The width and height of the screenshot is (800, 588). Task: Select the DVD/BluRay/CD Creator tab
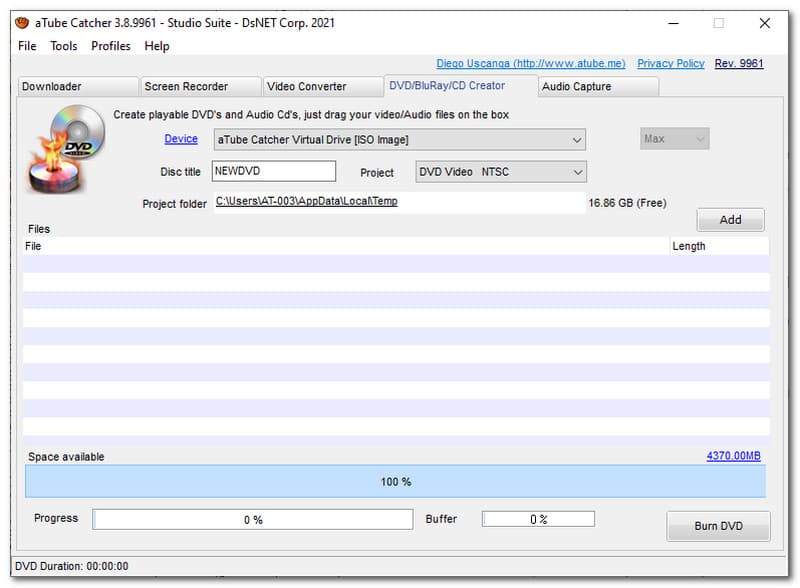pos(461,86)
